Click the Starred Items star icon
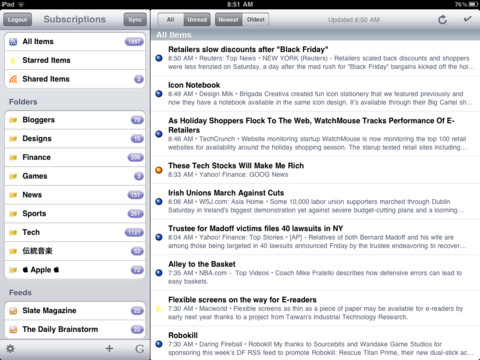This screenshot has height=360, width=480. point(13,60)
